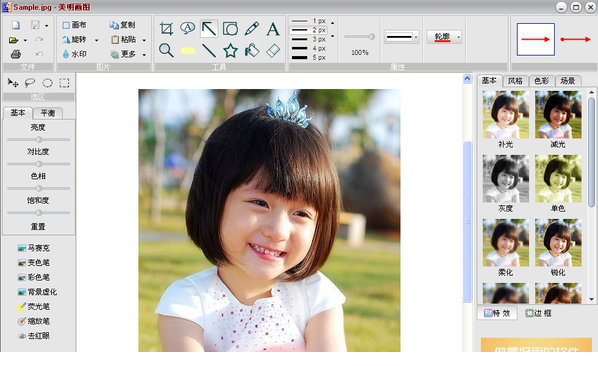Click the 100% opacity slider
The image size is (598, 366).
pos(359,37)
